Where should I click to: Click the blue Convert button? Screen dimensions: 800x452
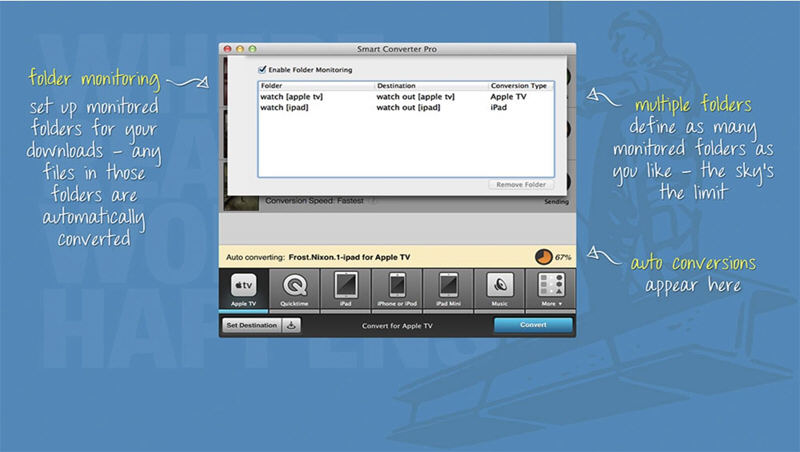click(x=533, y=325)
